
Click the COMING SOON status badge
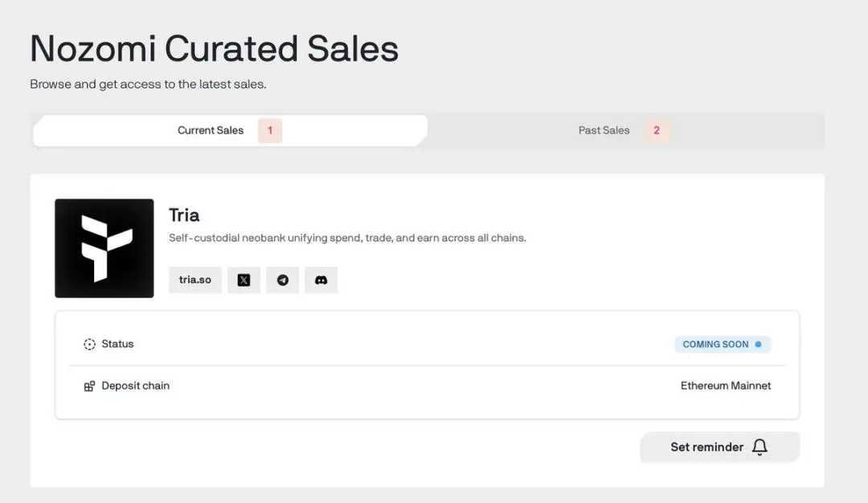[715, 345]
